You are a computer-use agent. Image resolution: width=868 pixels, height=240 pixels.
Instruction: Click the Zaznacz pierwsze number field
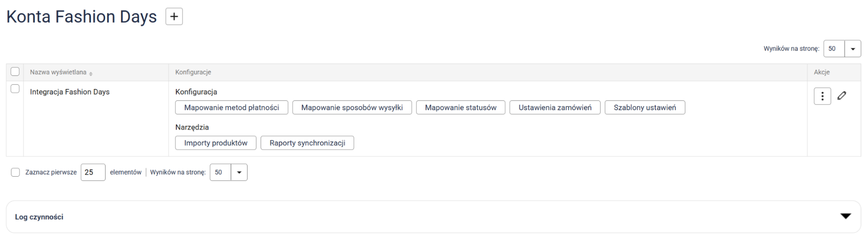pos(93,172)
